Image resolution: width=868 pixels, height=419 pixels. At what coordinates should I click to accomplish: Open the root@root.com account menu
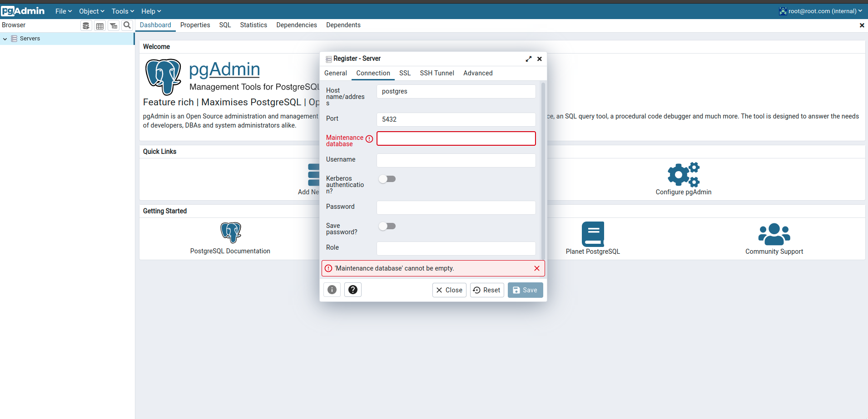coord(820,10)
